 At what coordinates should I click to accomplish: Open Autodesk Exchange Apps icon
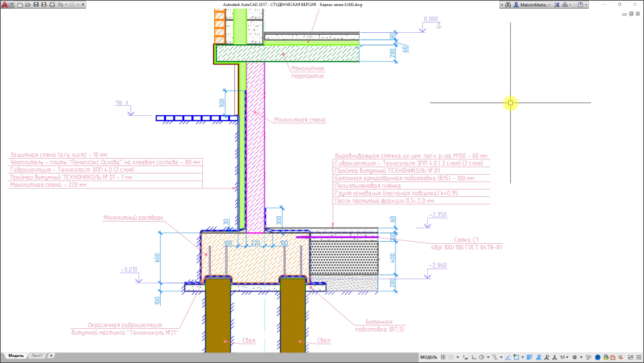(x=557, y=5)
